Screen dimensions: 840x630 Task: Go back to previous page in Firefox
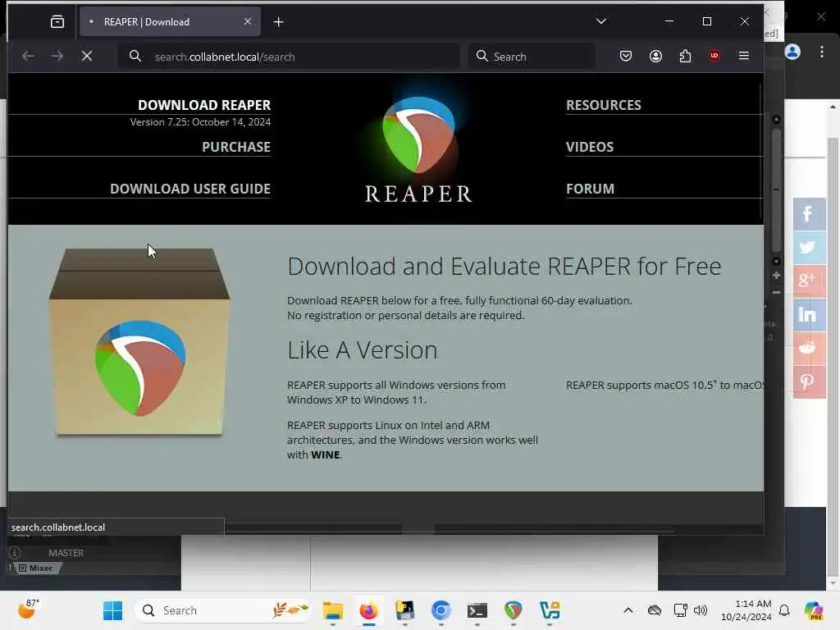[x=28, y=56]
